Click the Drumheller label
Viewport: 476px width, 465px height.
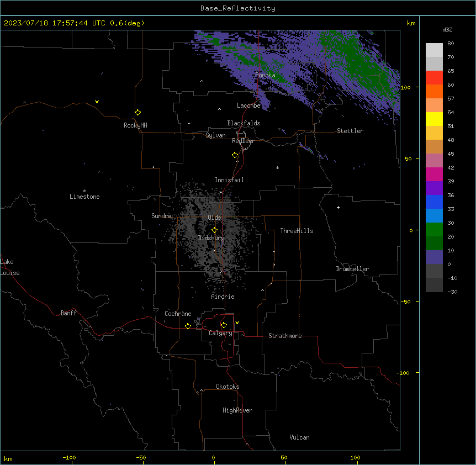tap(352, 269)
